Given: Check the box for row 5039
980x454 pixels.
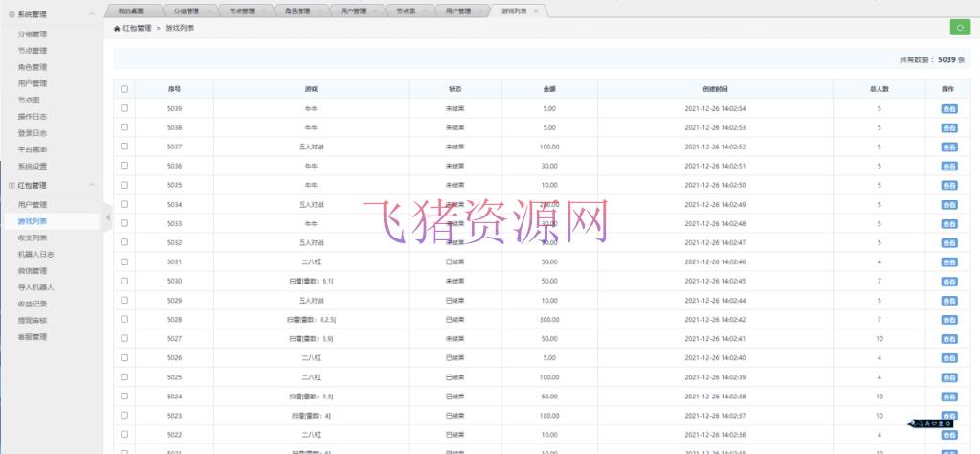Looking at the screenshot, I should pyautogui.click(x=124, y=108).
